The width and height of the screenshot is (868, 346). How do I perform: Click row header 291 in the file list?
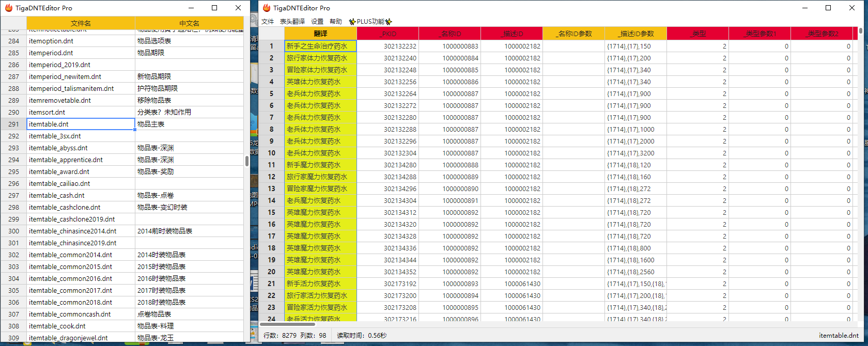pyautogui.click(x=13, y=124)
